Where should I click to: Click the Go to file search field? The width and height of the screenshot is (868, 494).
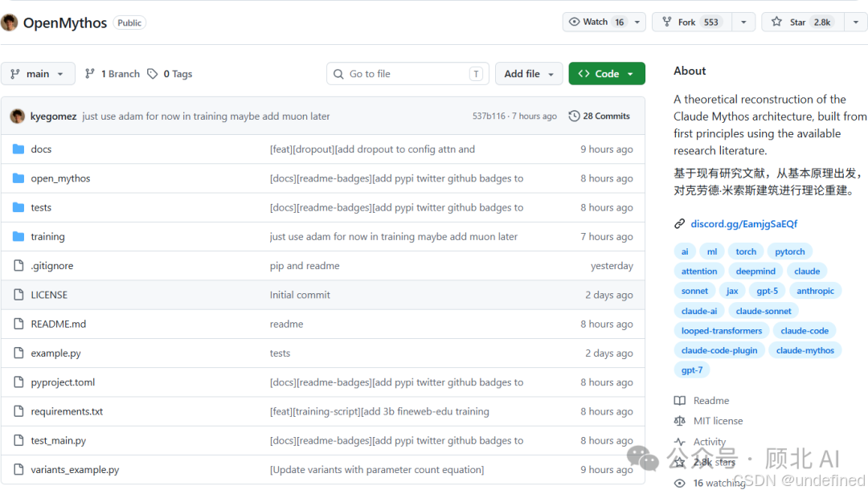pos(407,74)
